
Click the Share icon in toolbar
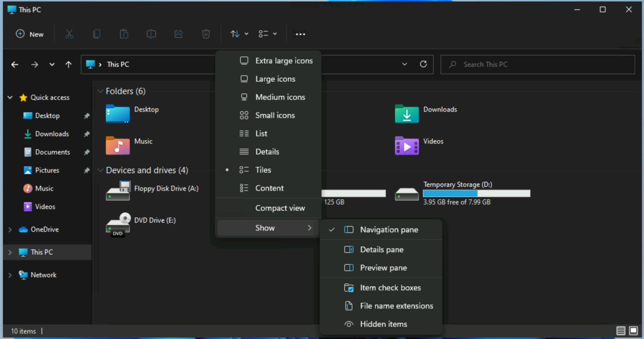pyautogui.click(x=179, y=34)
